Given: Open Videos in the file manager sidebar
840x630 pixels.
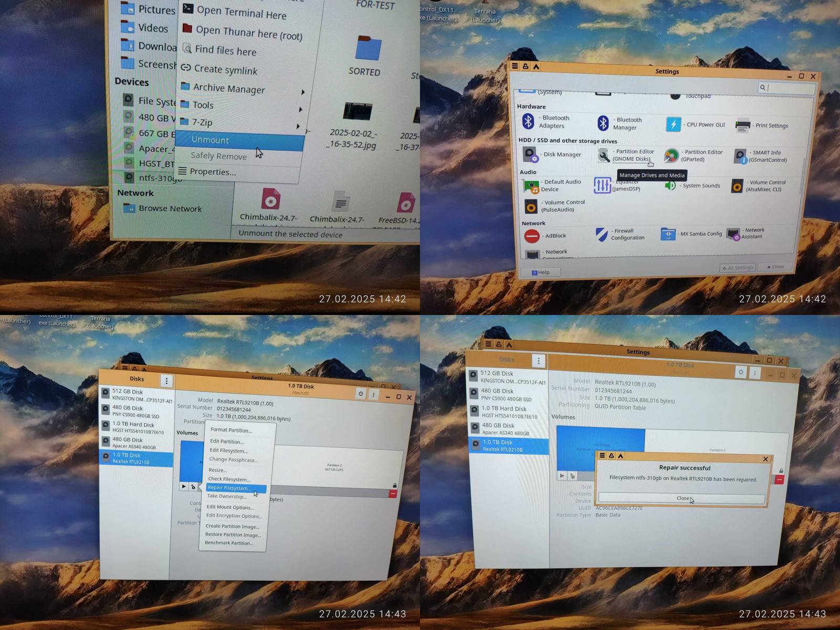Looking at the screenshot, I should point(145,28).
